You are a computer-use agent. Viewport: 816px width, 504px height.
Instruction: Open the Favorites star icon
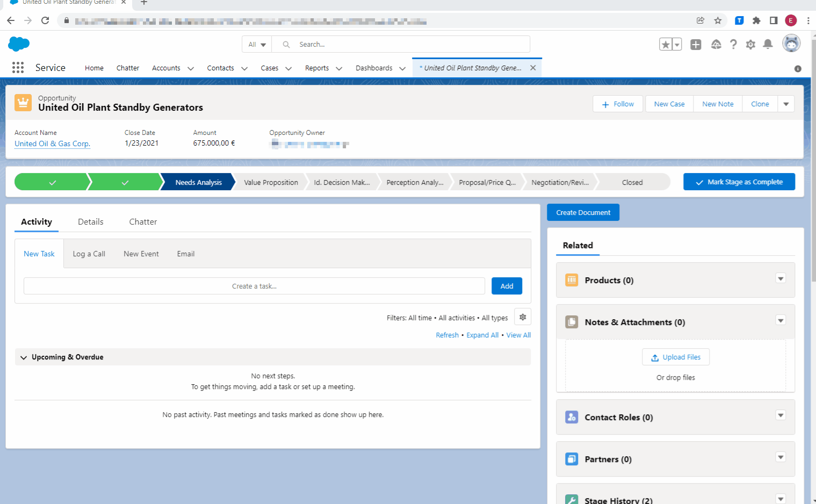coord(666,45)
